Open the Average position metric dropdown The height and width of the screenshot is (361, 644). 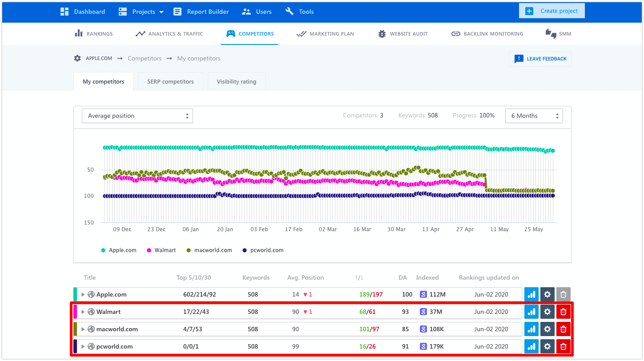137,116
